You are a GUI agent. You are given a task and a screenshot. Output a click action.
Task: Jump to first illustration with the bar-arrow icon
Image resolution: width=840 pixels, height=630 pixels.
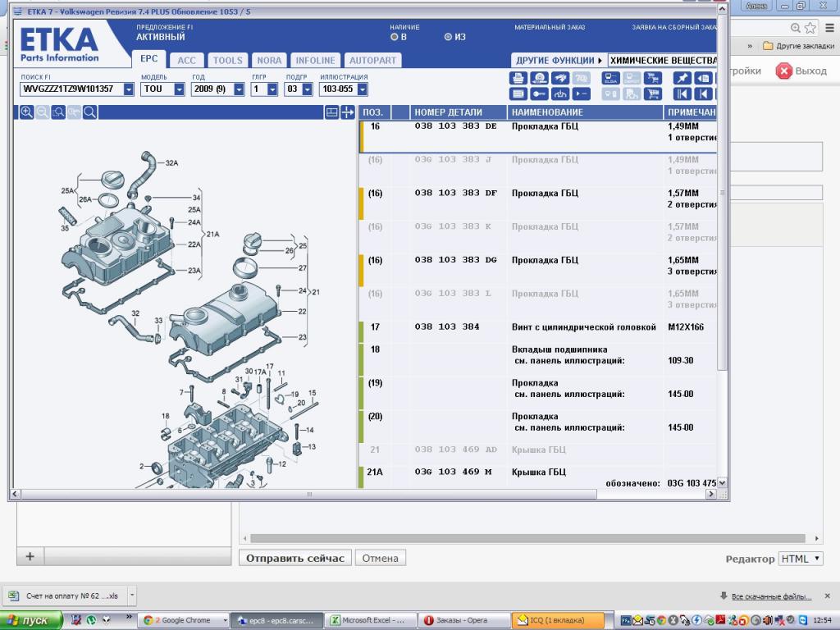[x=682, y=94]
